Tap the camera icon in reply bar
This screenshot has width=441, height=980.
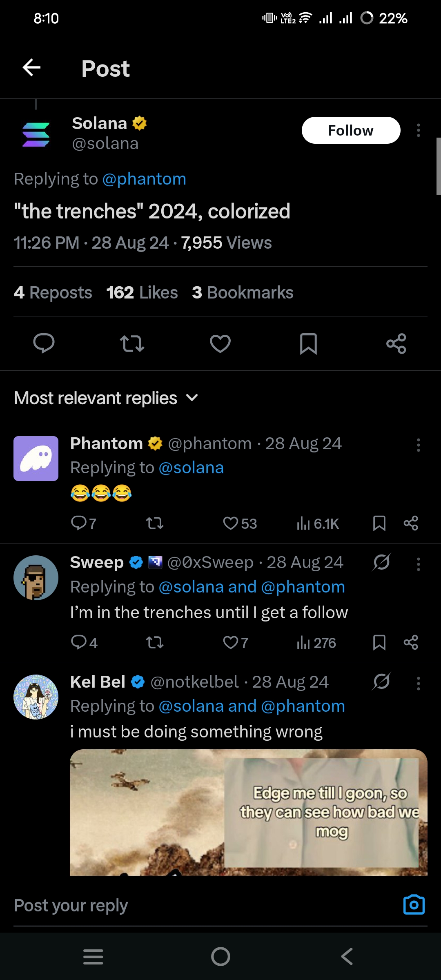pyautogui.click(x=414, y=905)
